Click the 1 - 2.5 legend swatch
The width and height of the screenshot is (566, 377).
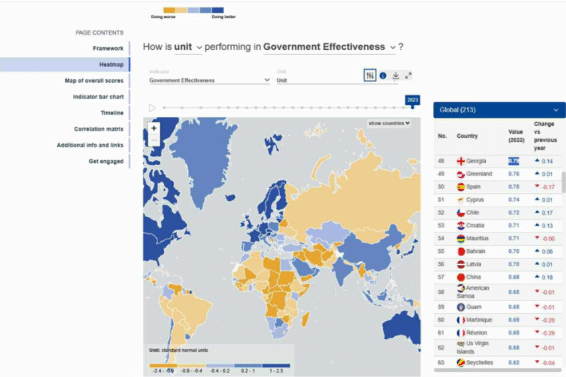[x=276, y=365]
